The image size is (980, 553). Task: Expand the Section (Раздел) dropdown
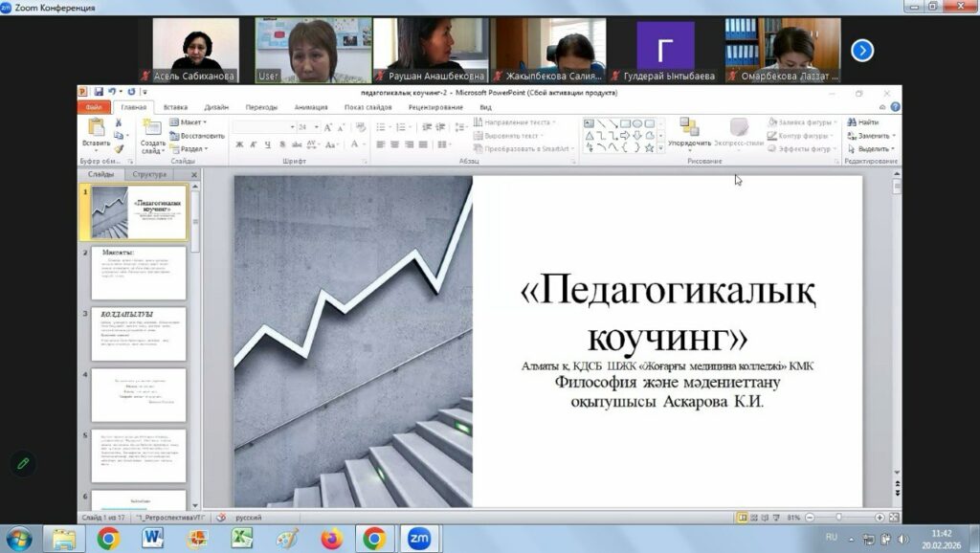pyautogui.click(x=191, y=148)
